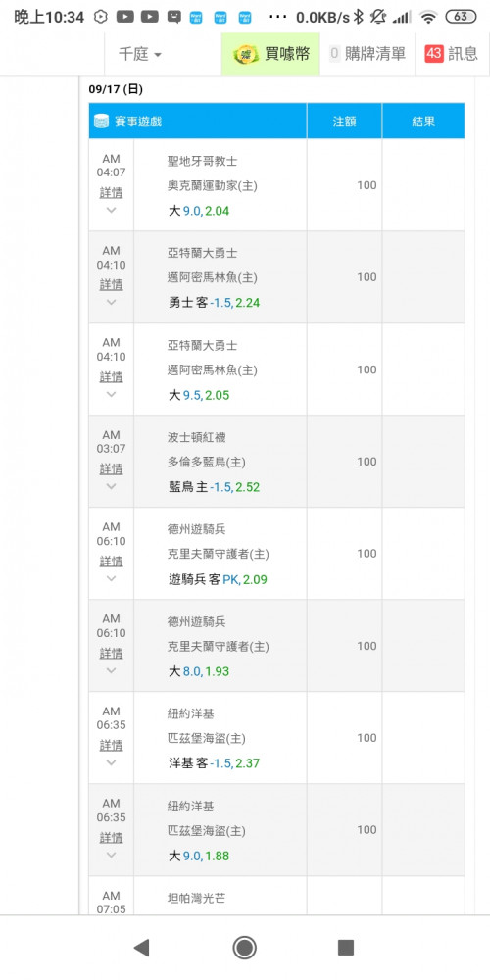Tap the 注額 column header
This screenshot has width=490, height=980.
(344, 122)
